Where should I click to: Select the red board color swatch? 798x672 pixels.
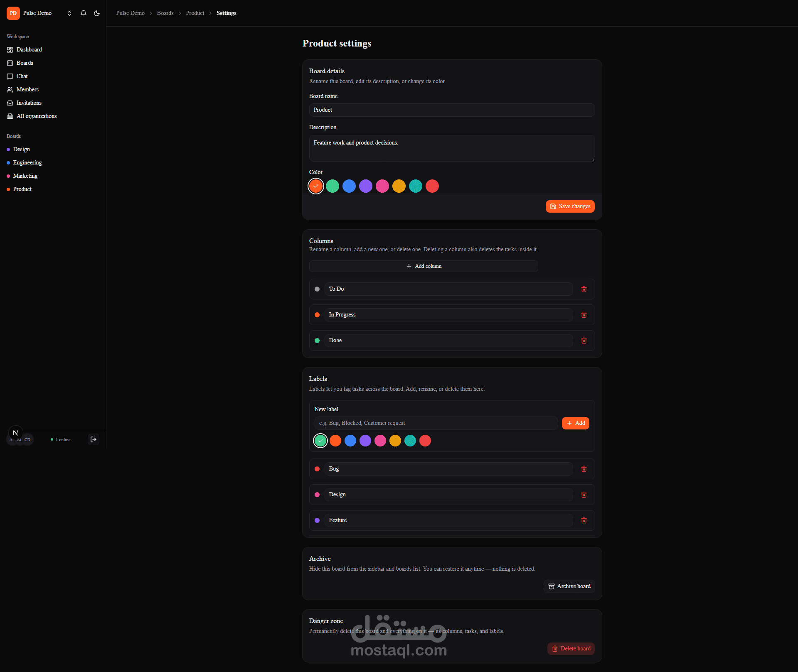(x=432, y=186)
